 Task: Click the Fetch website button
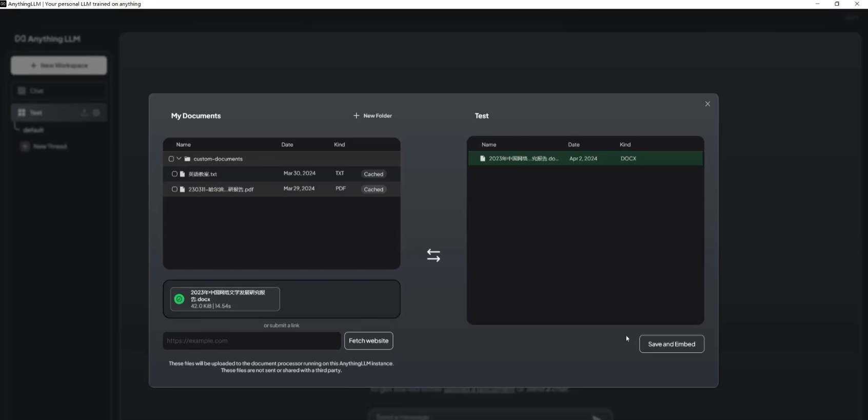(x=368, y=341)
